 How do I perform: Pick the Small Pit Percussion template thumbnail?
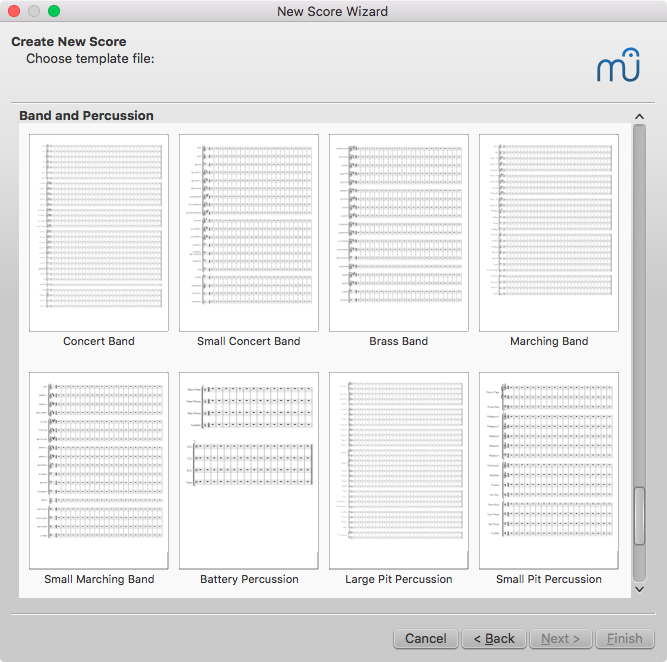pyautogui.click(x=549, y=471)
